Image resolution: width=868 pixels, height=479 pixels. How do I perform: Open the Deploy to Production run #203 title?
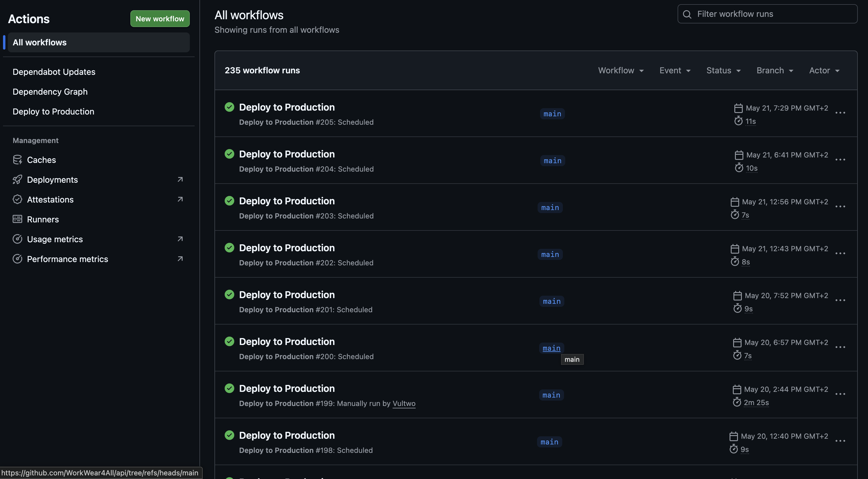[287, 201]
